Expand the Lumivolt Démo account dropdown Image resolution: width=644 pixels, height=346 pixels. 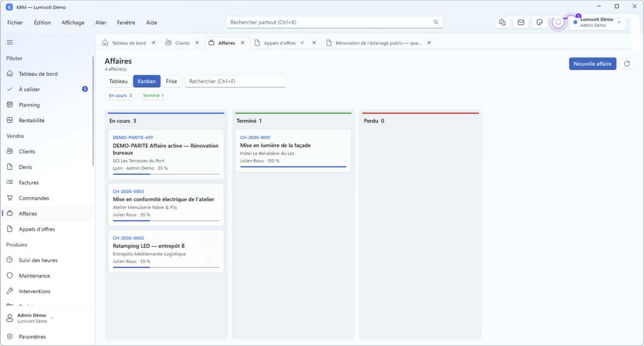click(x=597, y=22)
